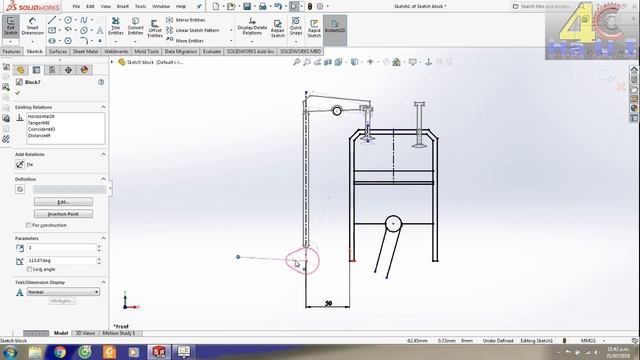The height and width of the screenshot is (360, 640).
Task: Click the Windows Start button
Action: point(9,352)
